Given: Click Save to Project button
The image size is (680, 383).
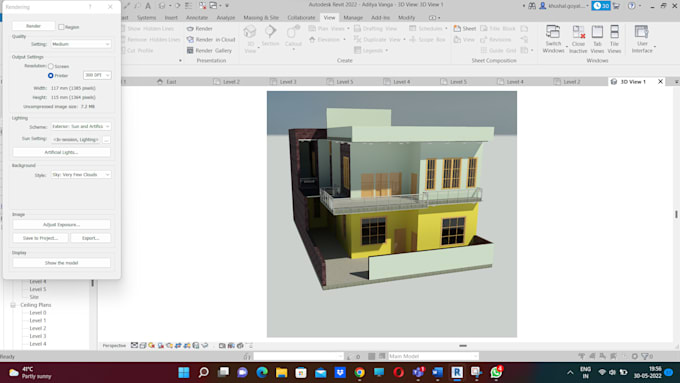Looking at the screenshot, I should [40, 238].
